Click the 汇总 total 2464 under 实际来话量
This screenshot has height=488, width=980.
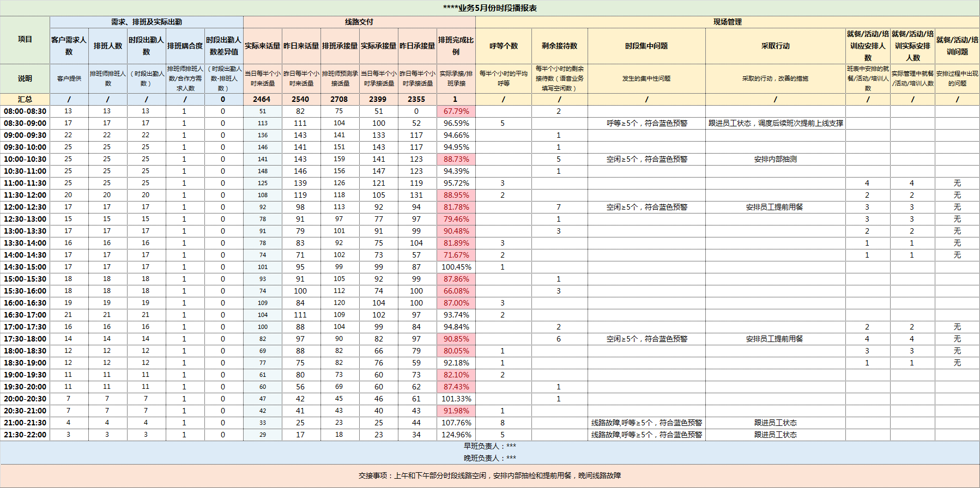[x=262, y=99]
